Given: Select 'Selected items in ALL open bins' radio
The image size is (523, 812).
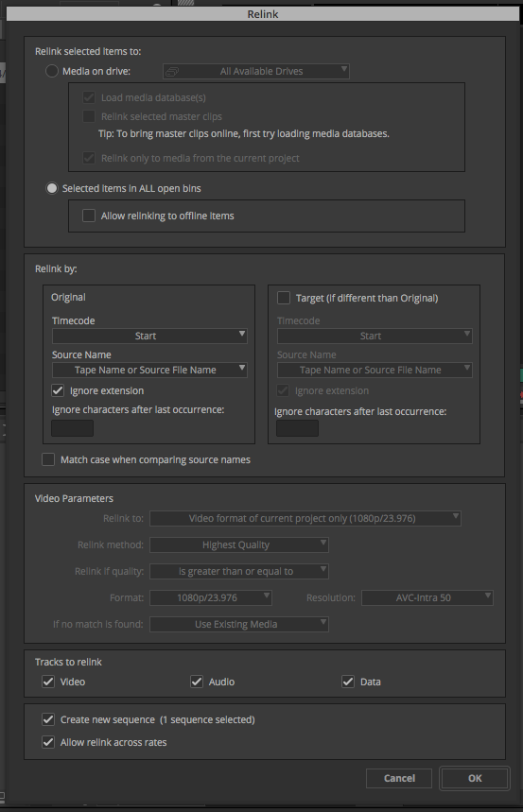Looking at the screenshot, I should point(52,188).
